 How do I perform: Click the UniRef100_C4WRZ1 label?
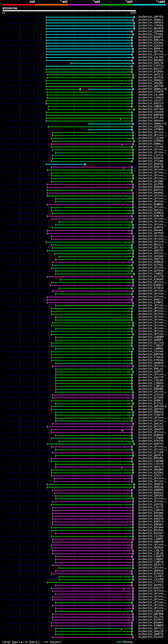151,274
